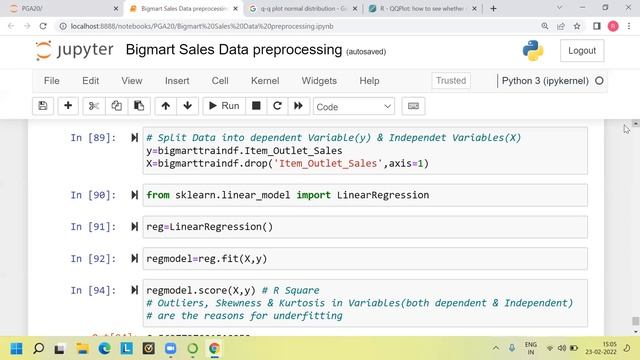Open Chrome profile avatar
Screen dimensions: 640x360
click(x=613, y=26)
